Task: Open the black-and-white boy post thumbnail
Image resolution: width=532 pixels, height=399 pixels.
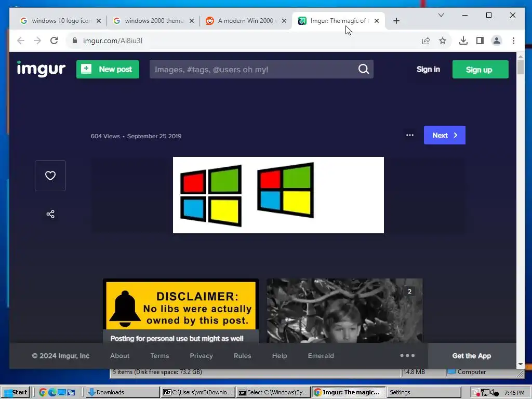Action: 344,311
